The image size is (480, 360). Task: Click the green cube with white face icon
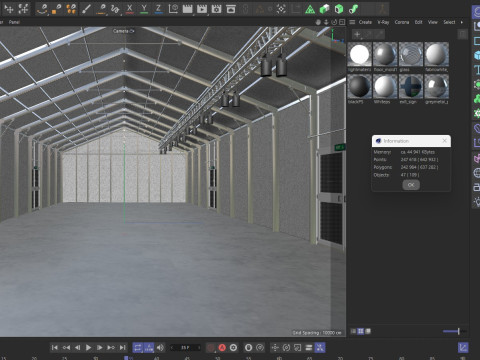324,9
